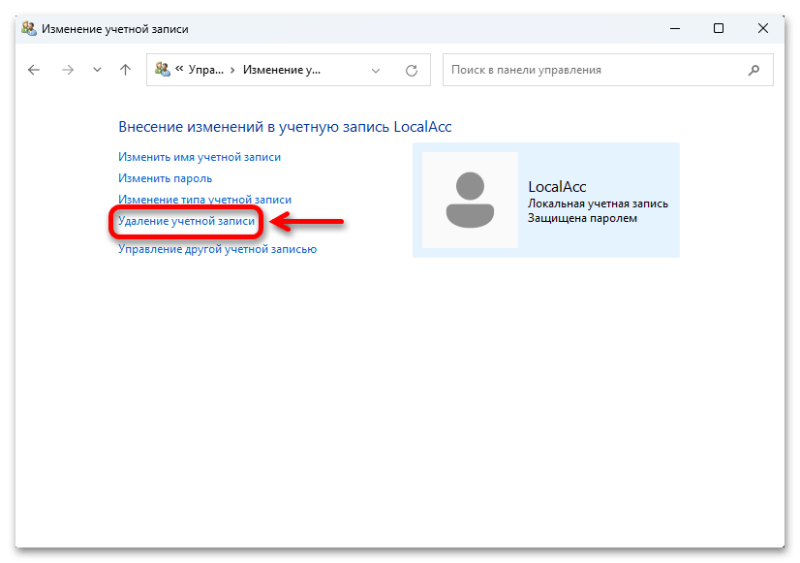Open 'Изменить пароль' link
Screen dimensions: 800x563
click(x=165, y=178)
